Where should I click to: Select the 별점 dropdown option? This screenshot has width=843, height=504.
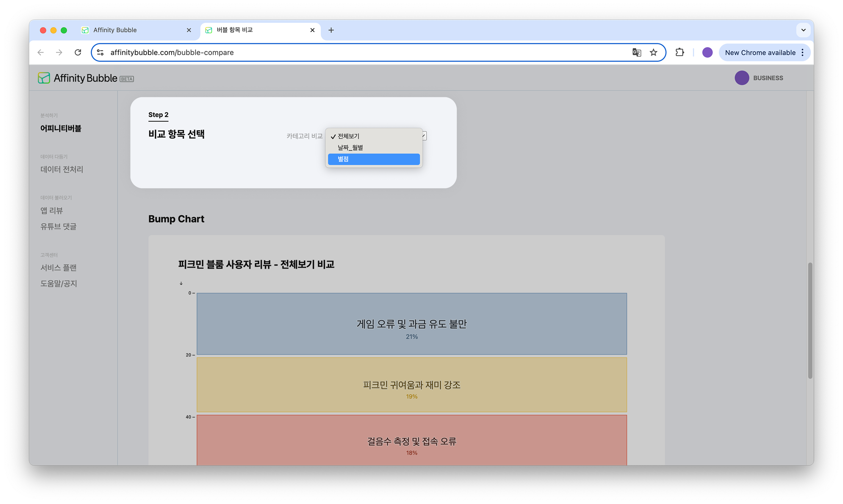click(x=373, y=159)
